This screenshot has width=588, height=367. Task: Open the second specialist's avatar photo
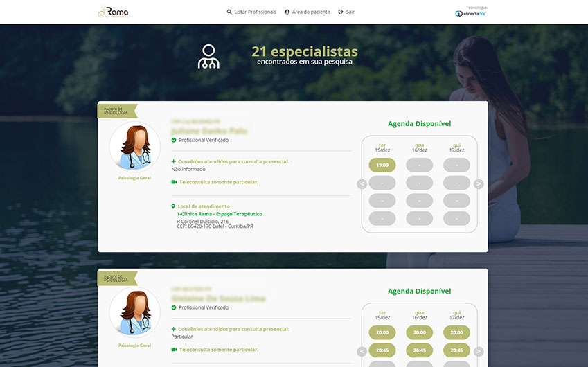(134, 312)
